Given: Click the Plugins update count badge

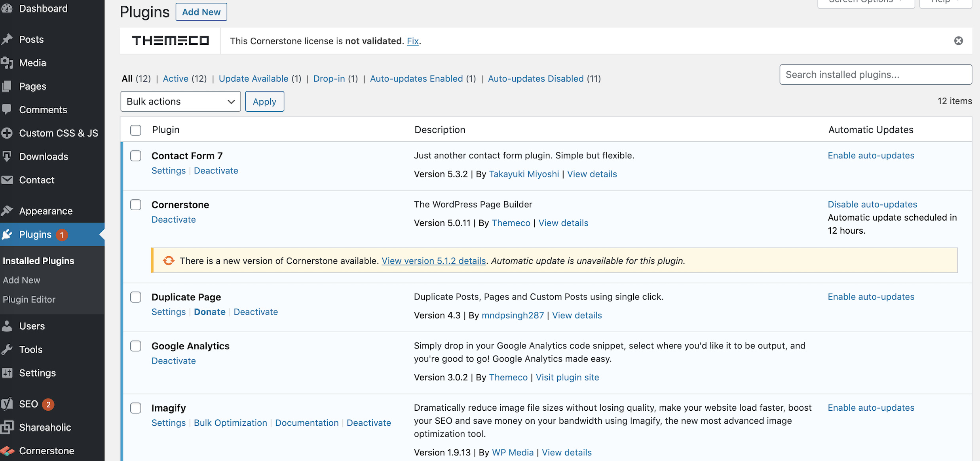Looking at the screenshot, I should [x=62, y=235].
